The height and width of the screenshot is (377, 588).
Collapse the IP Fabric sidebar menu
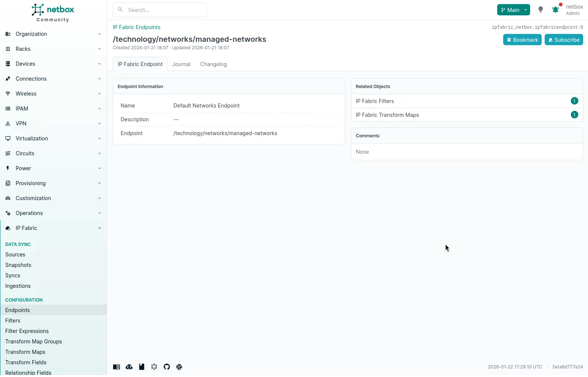53,228
